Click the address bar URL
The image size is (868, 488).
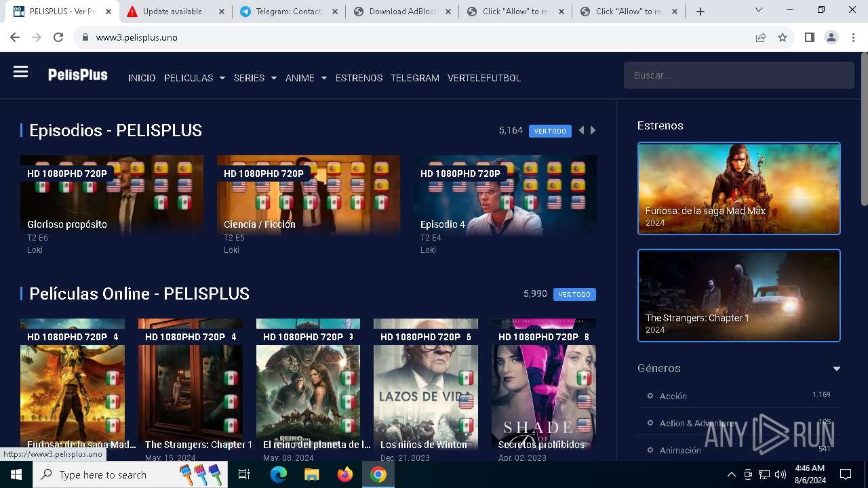[136, 37]
